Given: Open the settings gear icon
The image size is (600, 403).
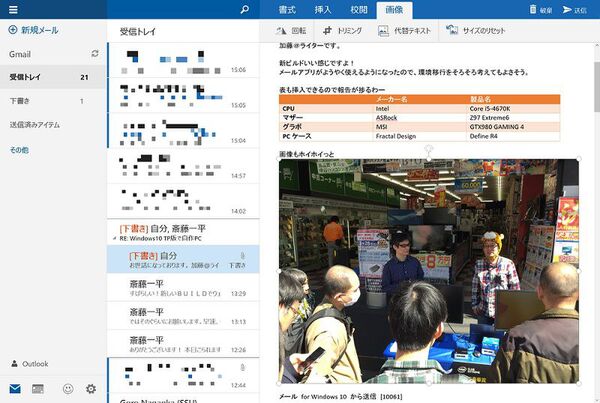Looking at the screenshot, I should 91,389.
